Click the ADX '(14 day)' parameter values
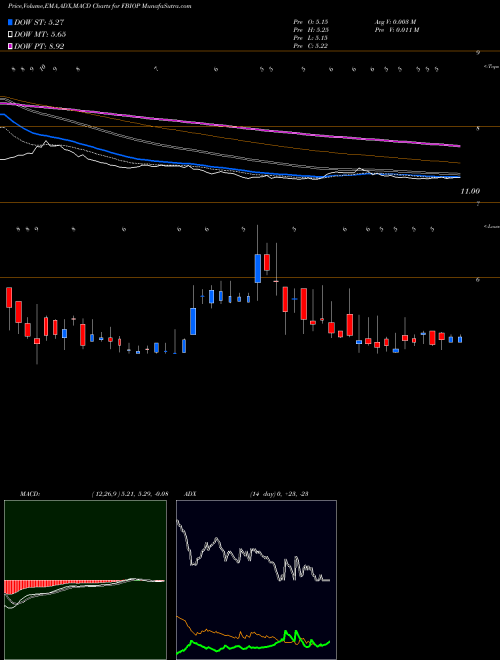Viewport: 500px width, 660px height. click(x=279, y=494)
